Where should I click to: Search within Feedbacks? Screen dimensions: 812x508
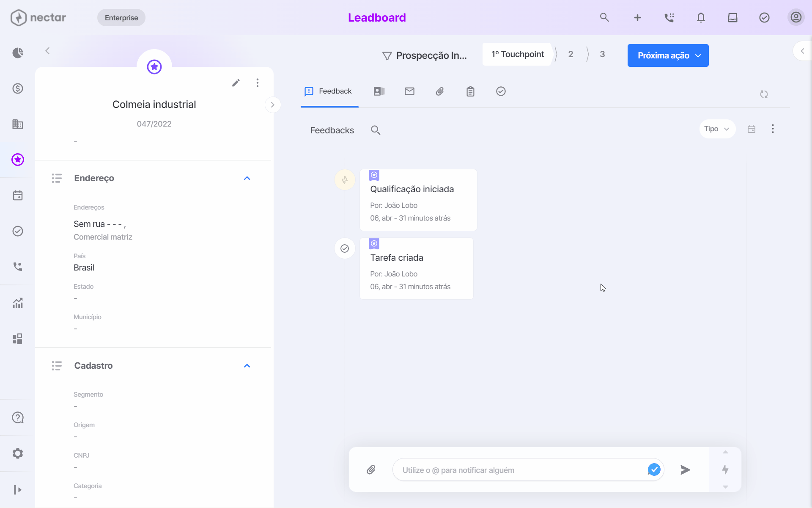(x=376, y=130)
